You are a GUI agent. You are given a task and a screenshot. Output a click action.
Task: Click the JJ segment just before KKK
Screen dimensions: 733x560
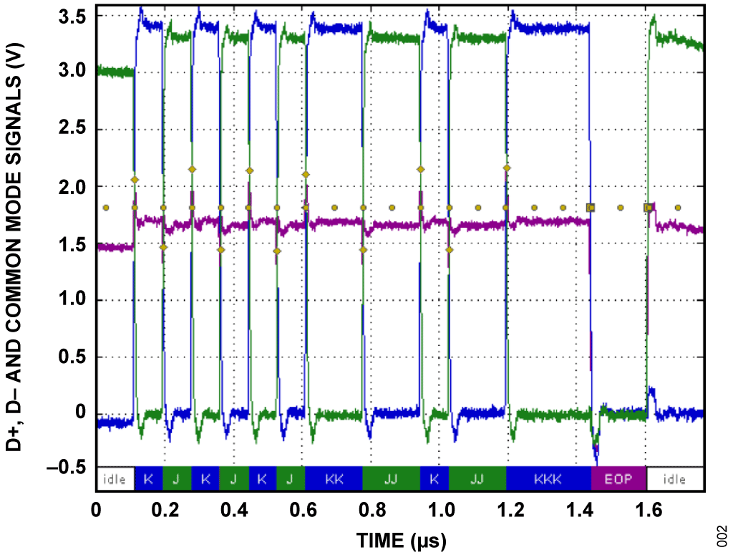click(x=477, y=479)
